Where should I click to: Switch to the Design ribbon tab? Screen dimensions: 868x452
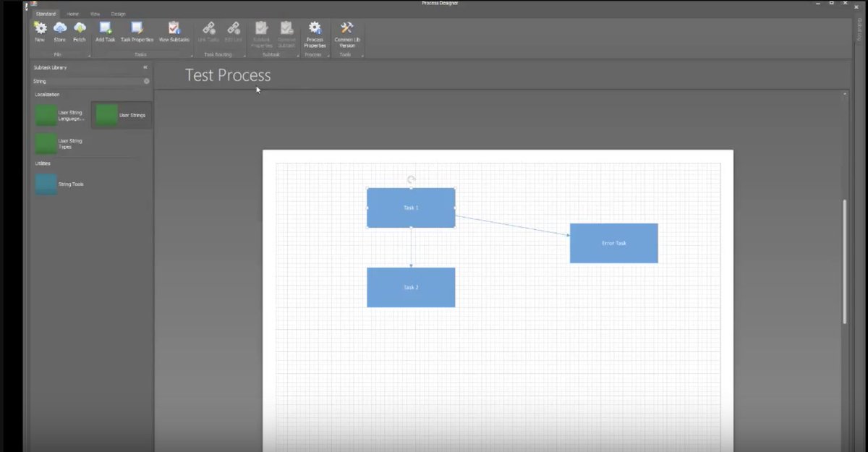point(118,14)
